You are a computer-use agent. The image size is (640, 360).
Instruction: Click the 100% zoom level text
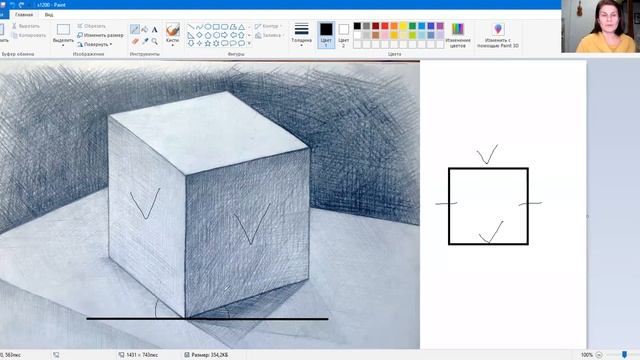click(587, 355)
